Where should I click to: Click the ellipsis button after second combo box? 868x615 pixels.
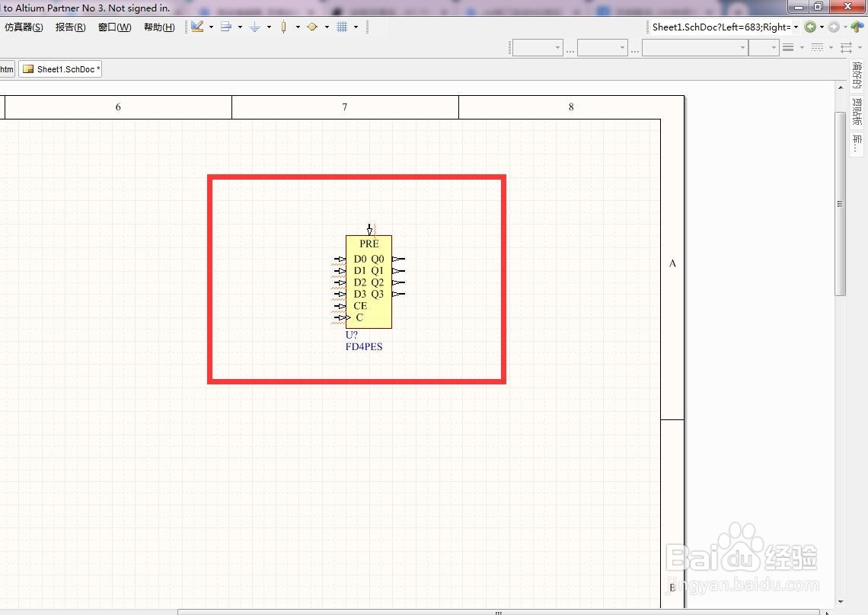pos(635,49)
